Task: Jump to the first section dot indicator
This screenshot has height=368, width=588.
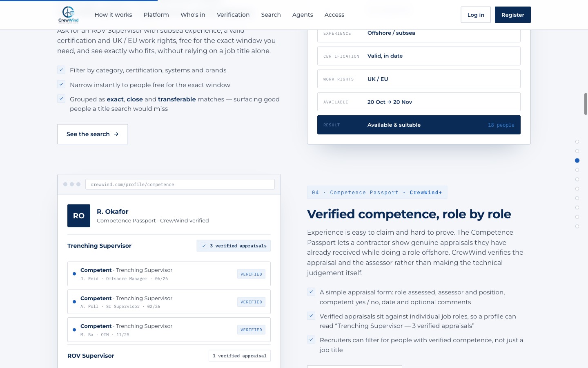Action: point(577,142)
